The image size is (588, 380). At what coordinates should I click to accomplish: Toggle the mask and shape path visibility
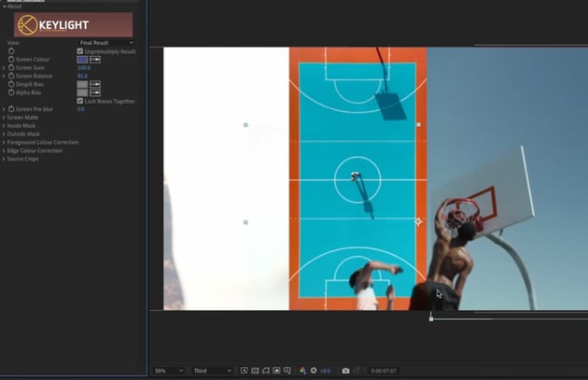[266, 371]
